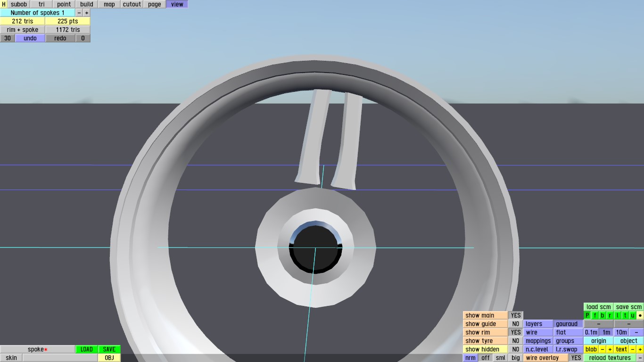Save the scene with save scm

pyautogui.click(x=629, y=307)
